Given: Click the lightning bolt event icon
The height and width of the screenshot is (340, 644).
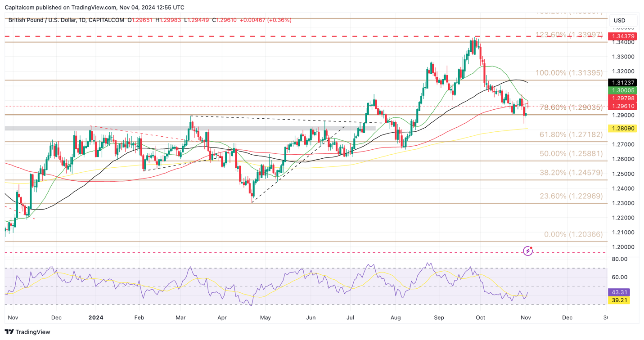Looking at the screenshot, I should [528, 251].
